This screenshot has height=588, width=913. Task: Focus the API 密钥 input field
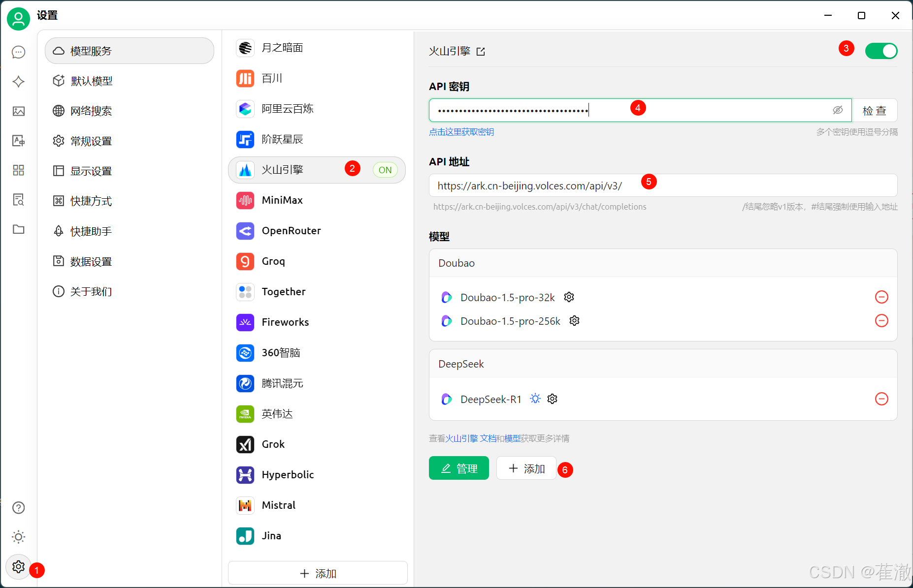[640, 110]
